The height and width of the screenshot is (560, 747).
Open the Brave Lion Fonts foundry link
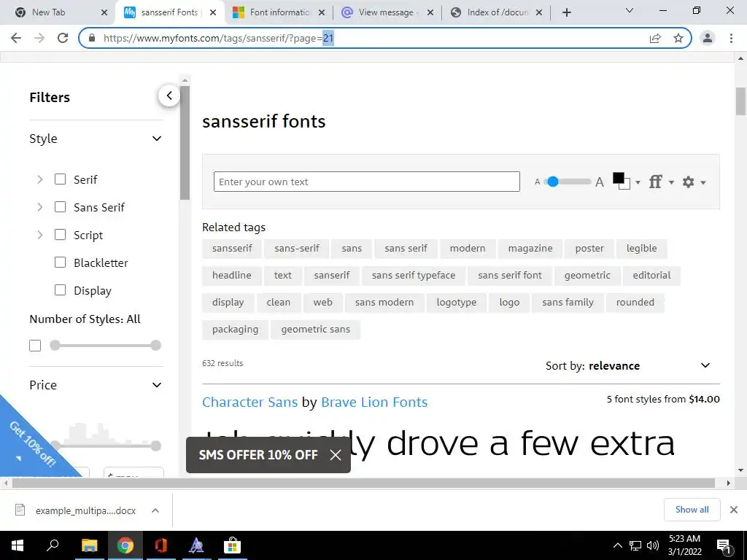(374, 402)
